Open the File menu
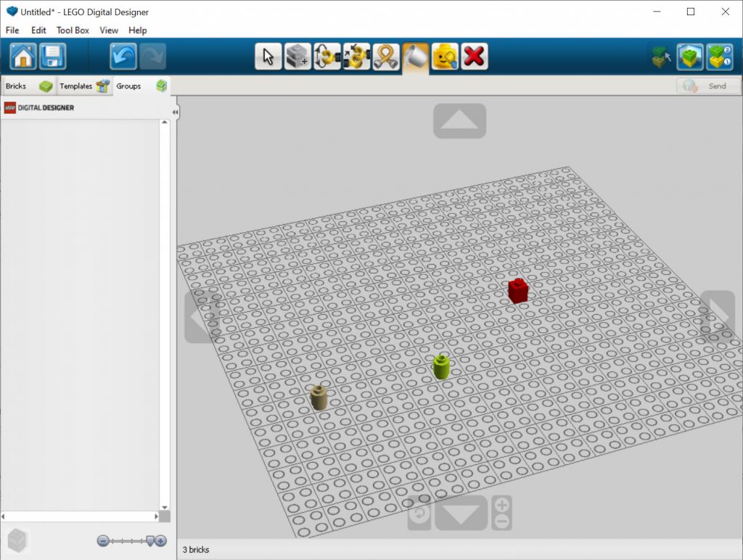The image size is (743, 560). tap(12, 30)
